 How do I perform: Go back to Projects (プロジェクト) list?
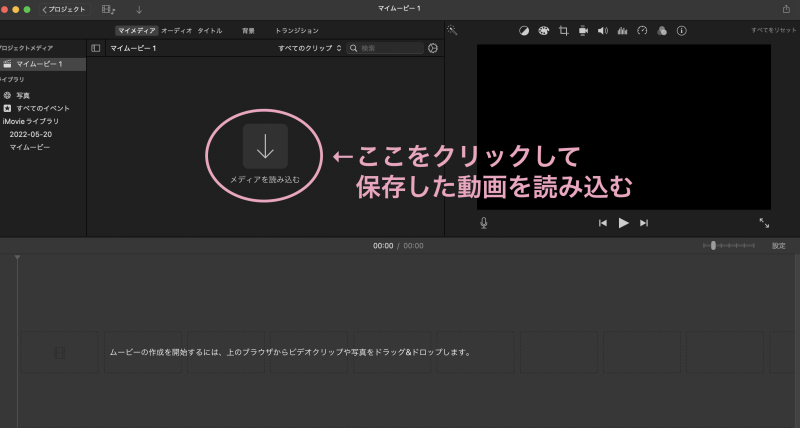[x=64, y=9]
